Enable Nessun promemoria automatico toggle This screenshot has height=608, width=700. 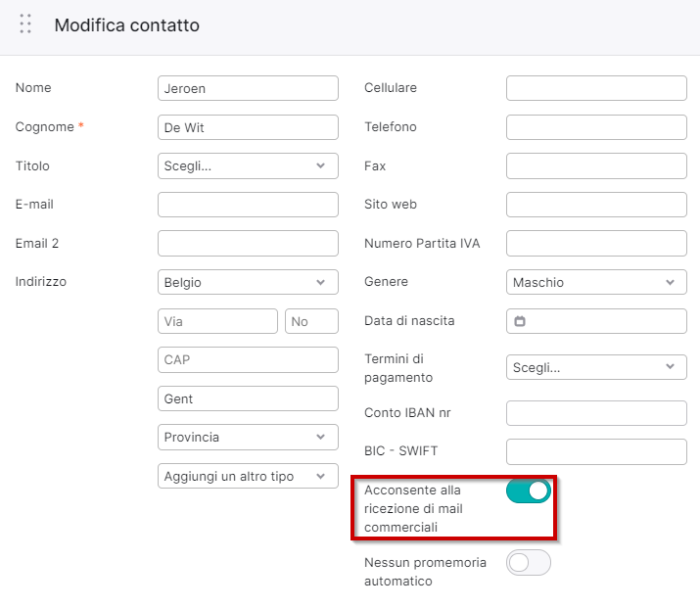529,562
